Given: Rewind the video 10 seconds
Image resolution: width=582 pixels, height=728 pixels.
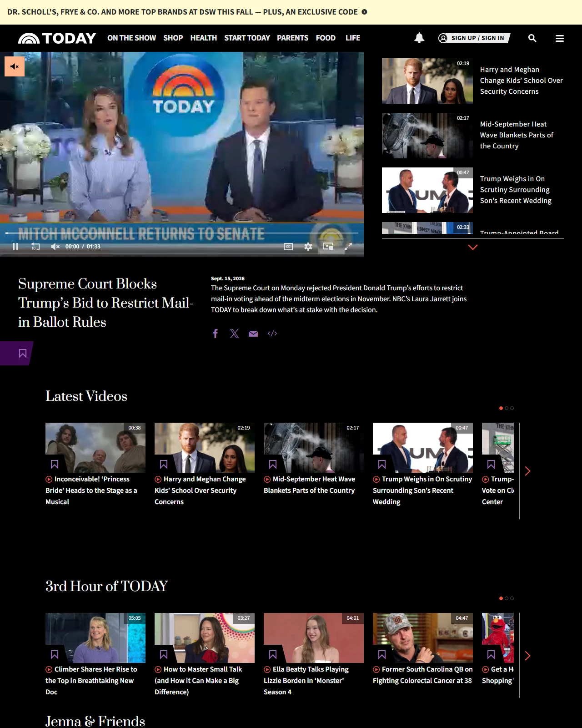Looking at the screenshot, I should tap(35, 247).
